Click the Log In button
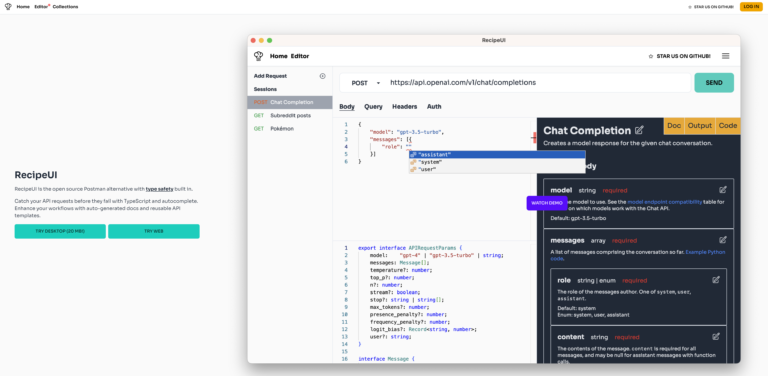 click(751, 7)
